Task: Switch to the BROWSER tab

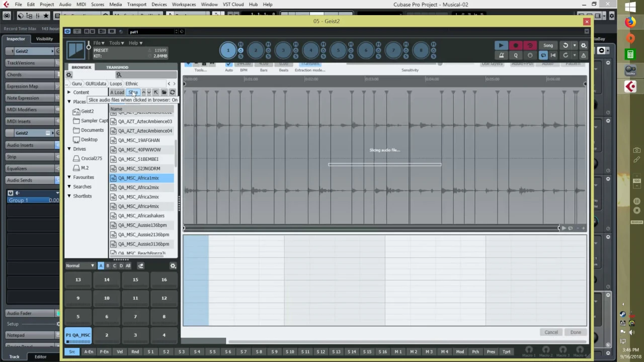Action: click(x=82, y=67)
